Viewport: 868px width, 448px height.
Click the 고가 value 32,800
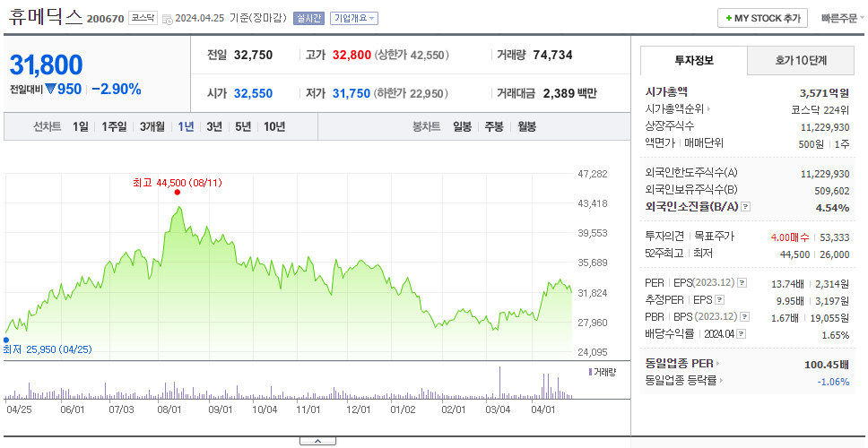[352, 55]
